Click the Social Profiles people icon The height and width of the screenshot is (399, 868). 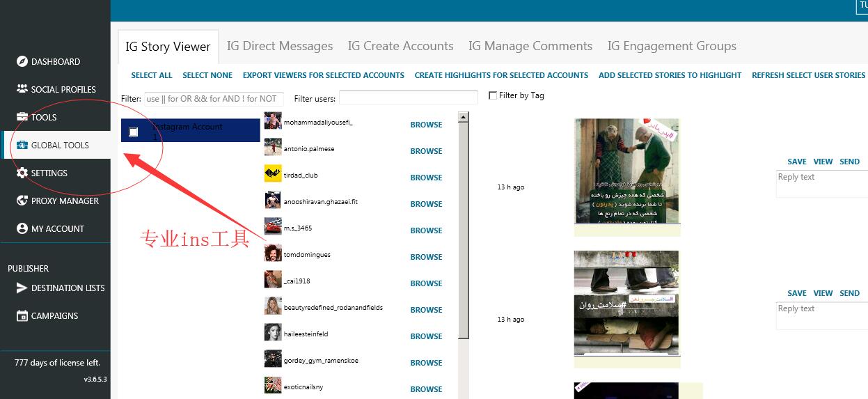(x=22, y=89)
